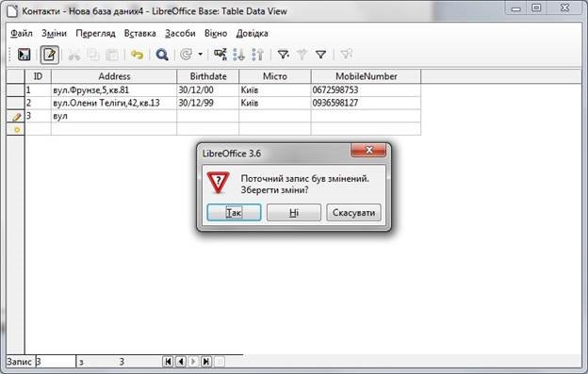This screenshot has width=588, height=374.
Task: Select row header of record 2
Action: pyautogui.click(x=15, y=103)
